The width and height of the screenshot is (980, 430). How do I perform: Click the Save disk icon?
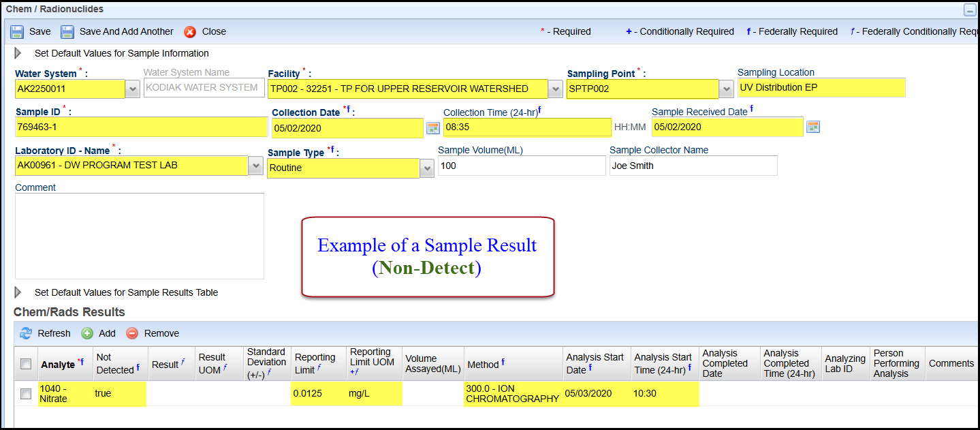(x=17, y=31)
